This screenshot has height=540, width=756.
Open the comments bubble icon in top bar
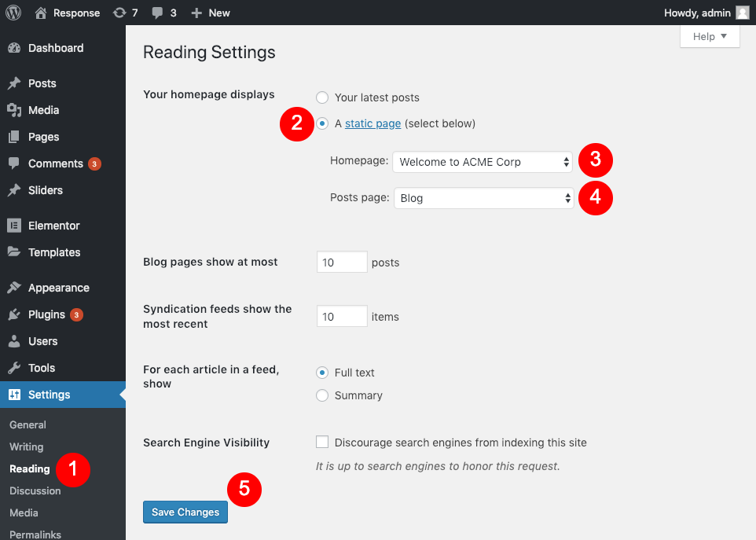[158, 13]
